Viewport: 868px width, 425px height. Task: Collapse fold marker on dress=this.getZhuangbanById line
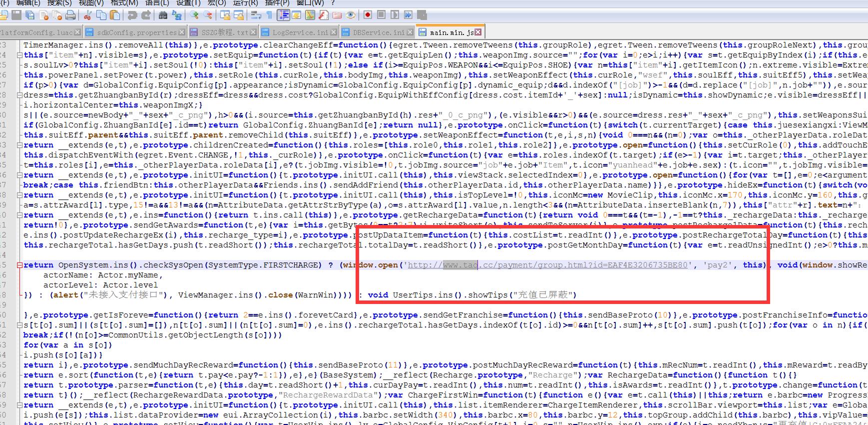tap(19, 95)
